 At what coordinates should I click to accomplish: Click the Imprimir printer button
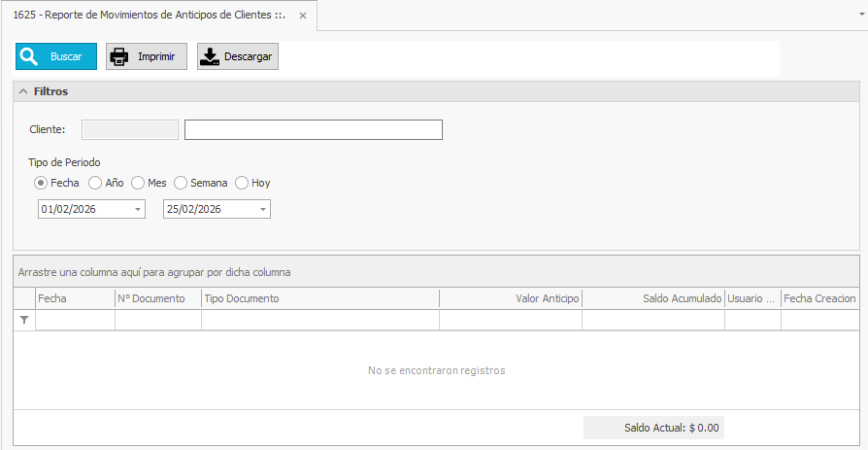point(147,56)
